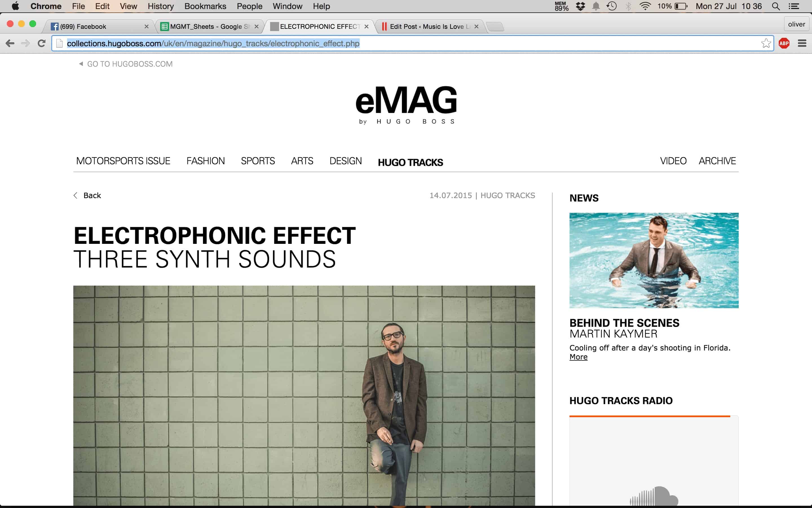Open MOTORSPORTS ISSUE section
The width and height of the screenshot is (812, 508).
(x=123, y=161)
